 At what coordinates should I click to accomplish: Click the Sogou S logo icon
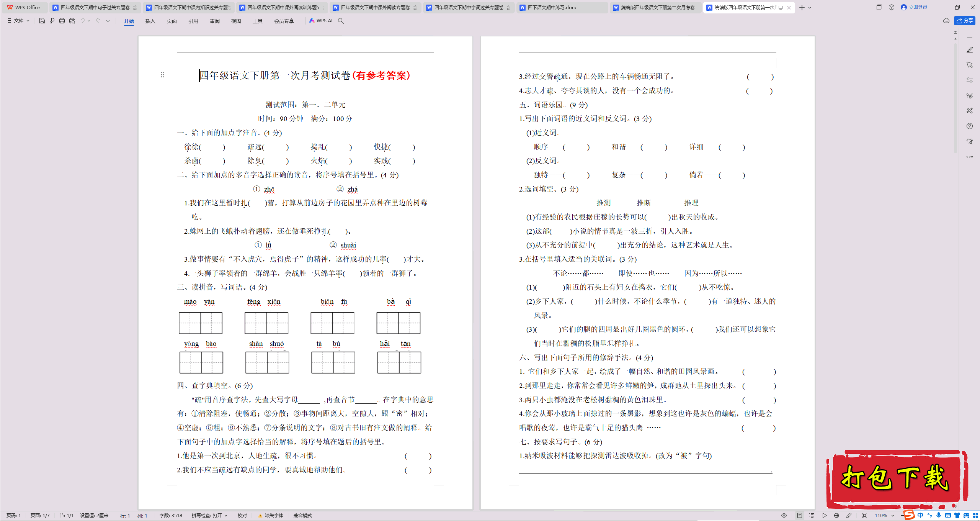click(x=909, y=515)
